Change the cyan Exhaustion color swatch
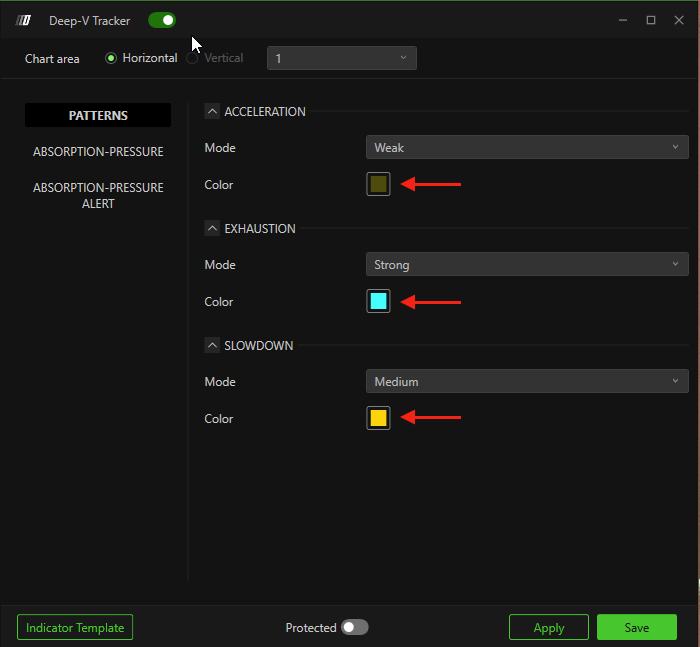Screen dimensions: 700x647 (x=378, y=301)
